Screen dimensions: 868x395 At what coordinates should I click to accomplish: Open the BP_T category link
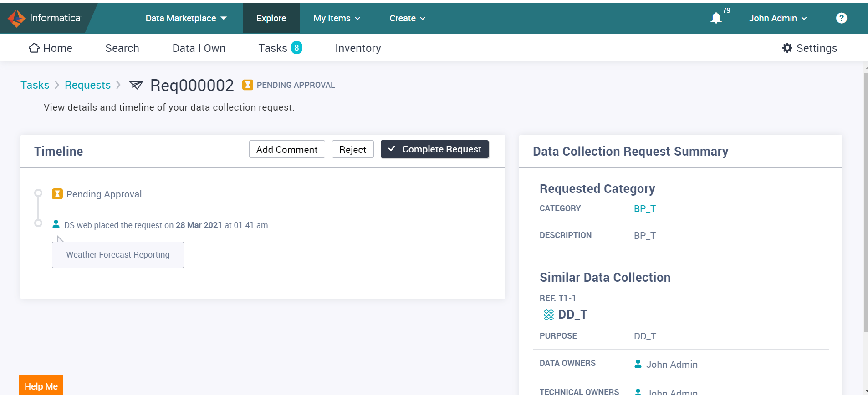click(x=645, y=208)
